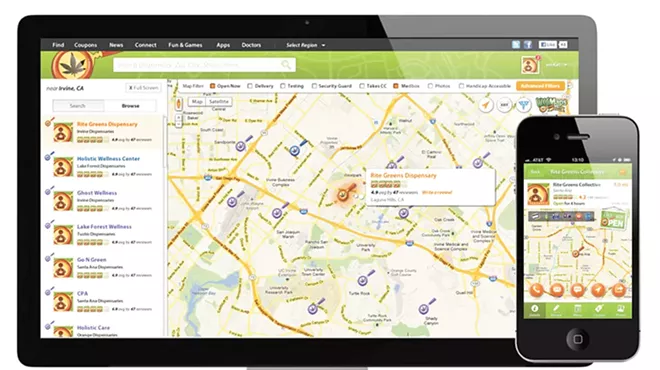The image size is (660, 370).
Task: Tap the orange icon in the phone header's right corner
Action: pos(623,172)
